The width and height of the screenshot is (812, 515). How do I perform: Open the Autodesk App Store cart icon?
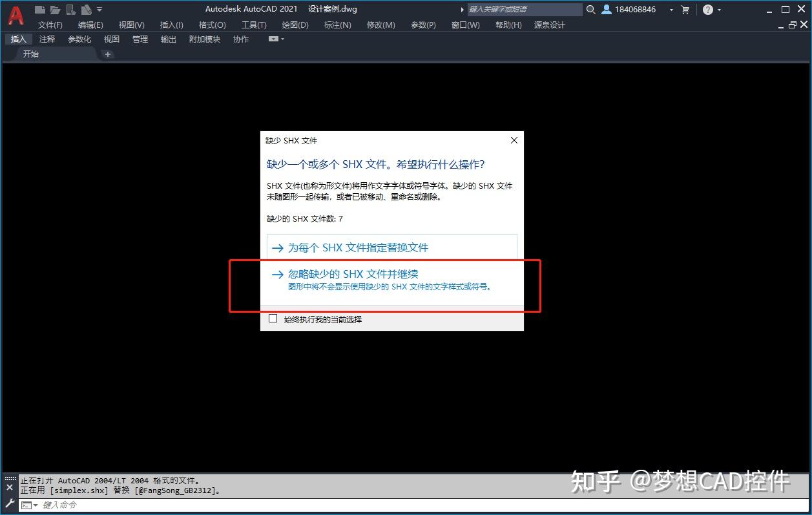(x=685, y=10)
